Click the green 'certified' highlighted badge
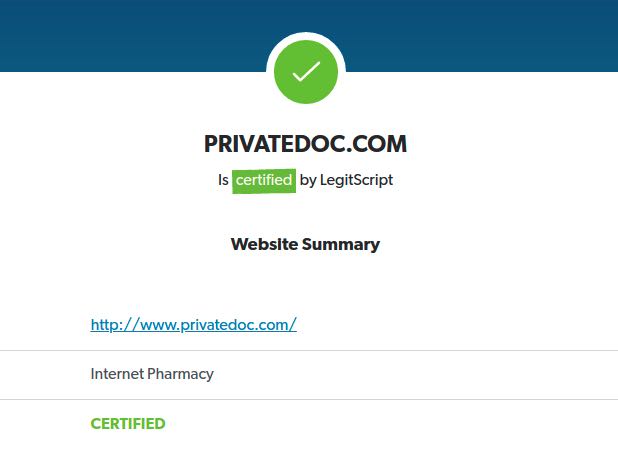Screen dimensions: 618x460 coord(264,181)
